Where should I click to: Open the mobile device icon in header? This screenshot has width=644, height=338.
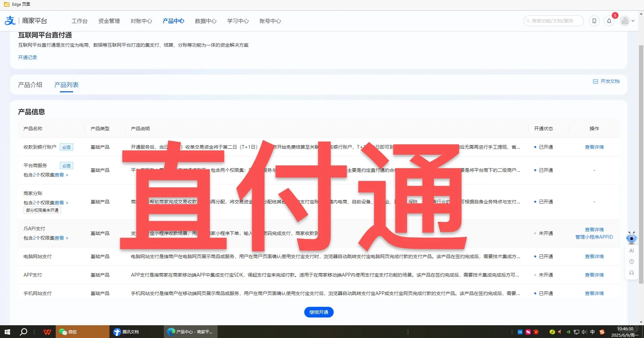click(594, 21)
